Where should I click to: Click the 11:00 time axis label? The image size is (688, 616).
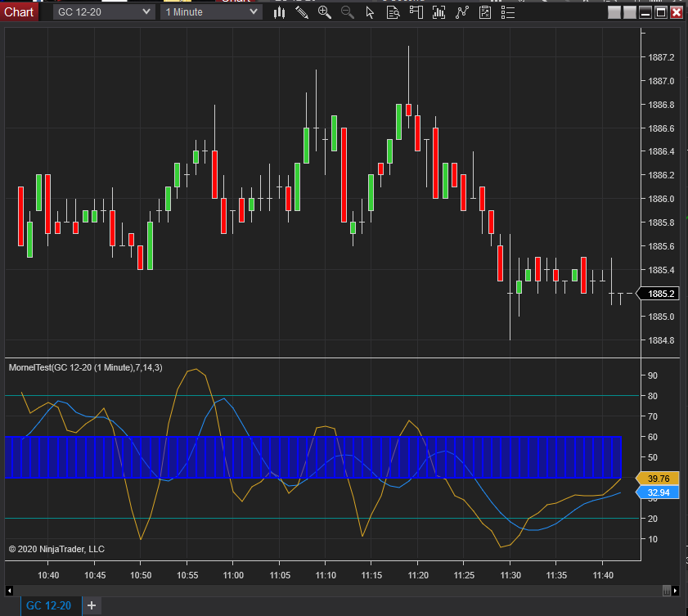click(233, 575)
